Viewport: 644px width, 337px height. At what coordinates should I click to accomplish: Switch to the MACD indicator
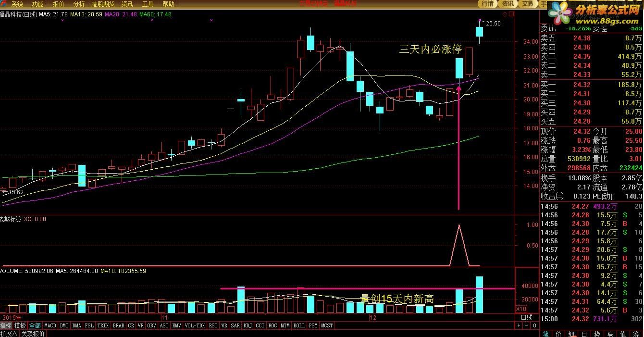click(x=50, y=325)
